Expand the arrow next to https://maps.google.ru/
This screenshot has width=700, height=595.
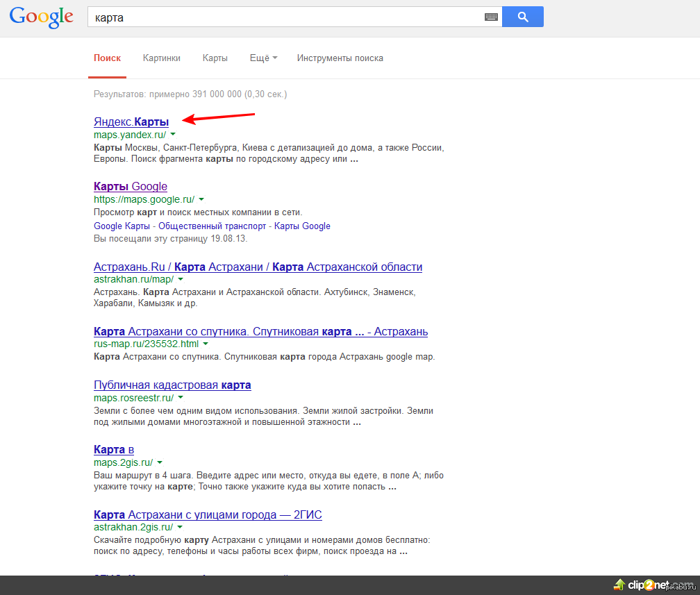tap(201, 199)
